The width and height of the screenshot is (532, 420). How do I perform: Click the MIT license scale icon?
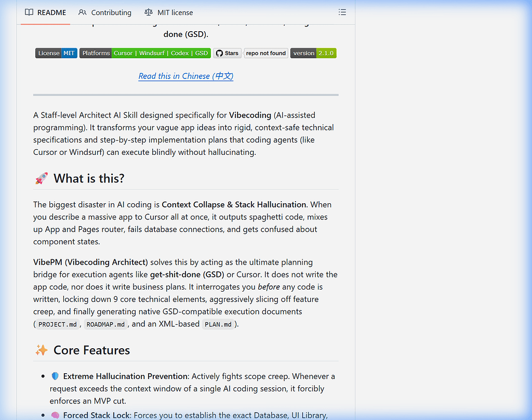click(x=148, y=12)
